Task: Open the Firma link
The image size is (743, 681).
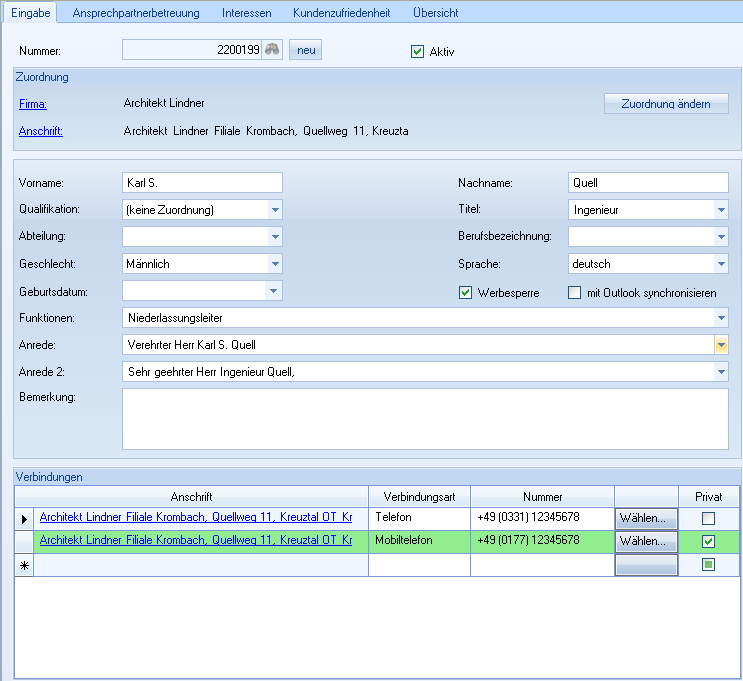Action: (33, 104)
